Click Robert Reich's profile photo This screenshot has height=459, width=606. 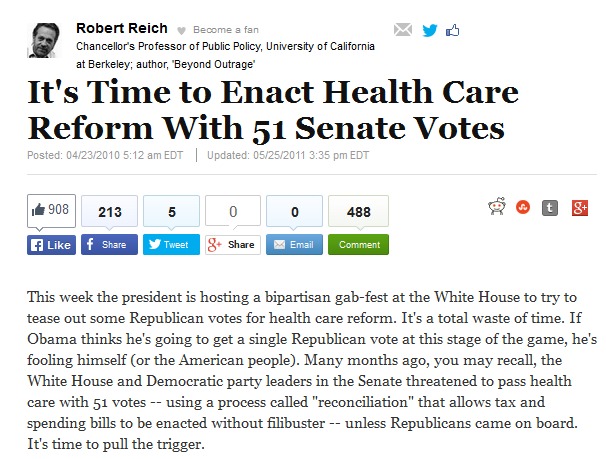pyautogui.click(x=47, y=39)
